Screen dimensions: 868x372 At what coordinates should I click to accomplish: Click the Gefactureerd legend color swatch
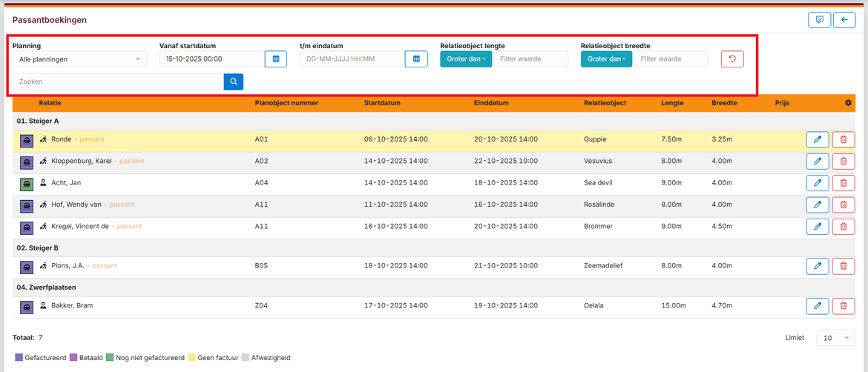pyautogui.click(x=19, y=358)
